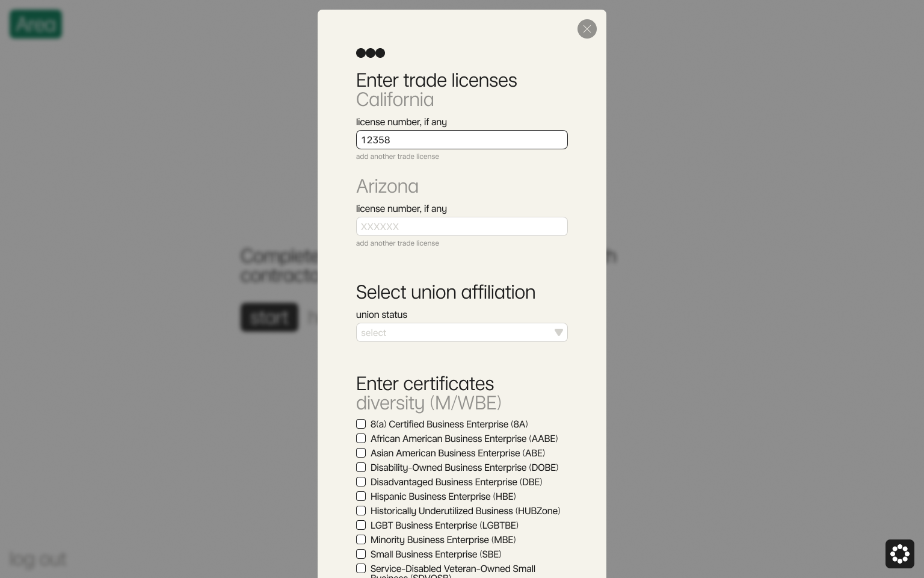Enable Asian American Business Enterprise checkbox
This screenshot has width=924, height=578.
point(361,453)
